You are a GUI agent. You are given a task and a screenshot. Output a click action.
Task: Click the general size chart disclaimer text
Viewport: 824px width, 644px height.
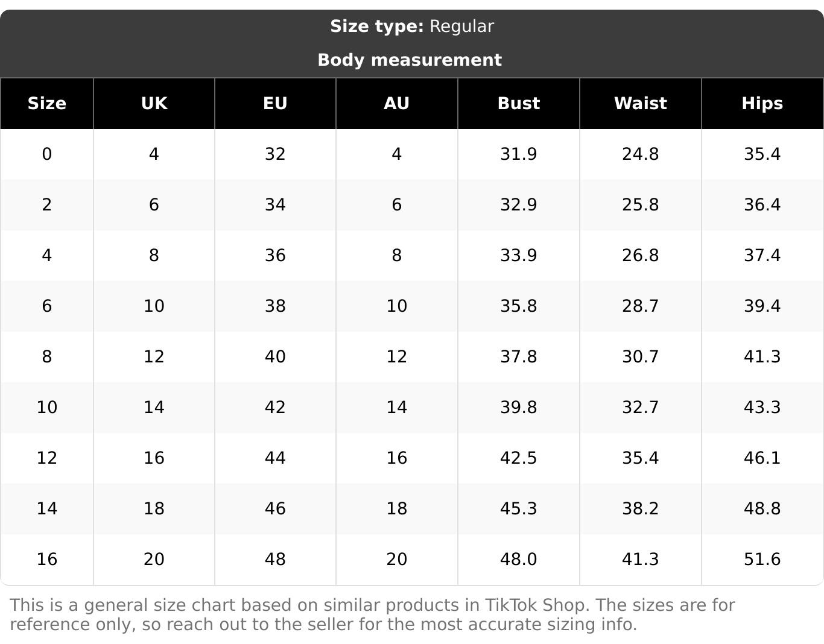372,614
